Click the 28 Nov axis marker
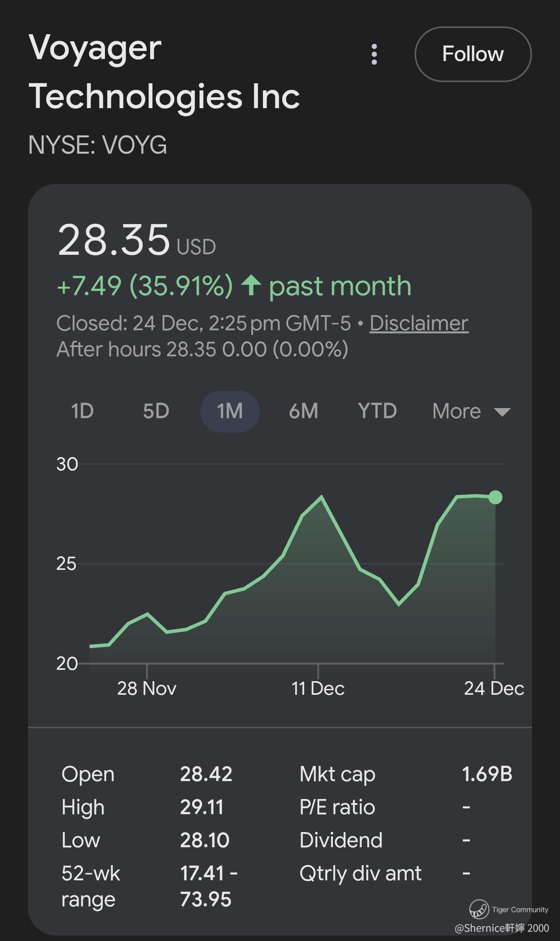Image resolution: width=560 pixels, height=941 pixels. [x=147, y=688]
